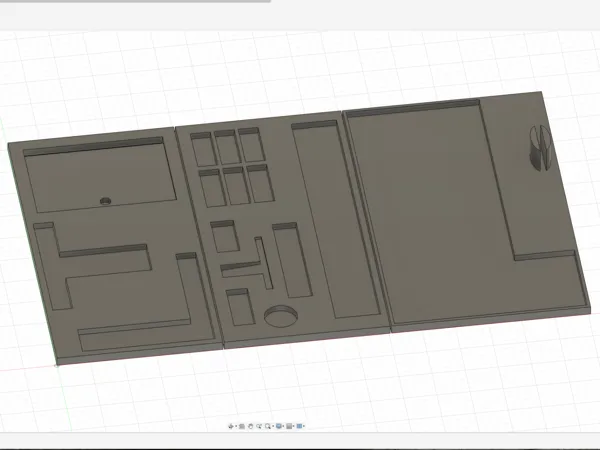
Task: Select the Pan hand tool
Action: click(251, 426)
